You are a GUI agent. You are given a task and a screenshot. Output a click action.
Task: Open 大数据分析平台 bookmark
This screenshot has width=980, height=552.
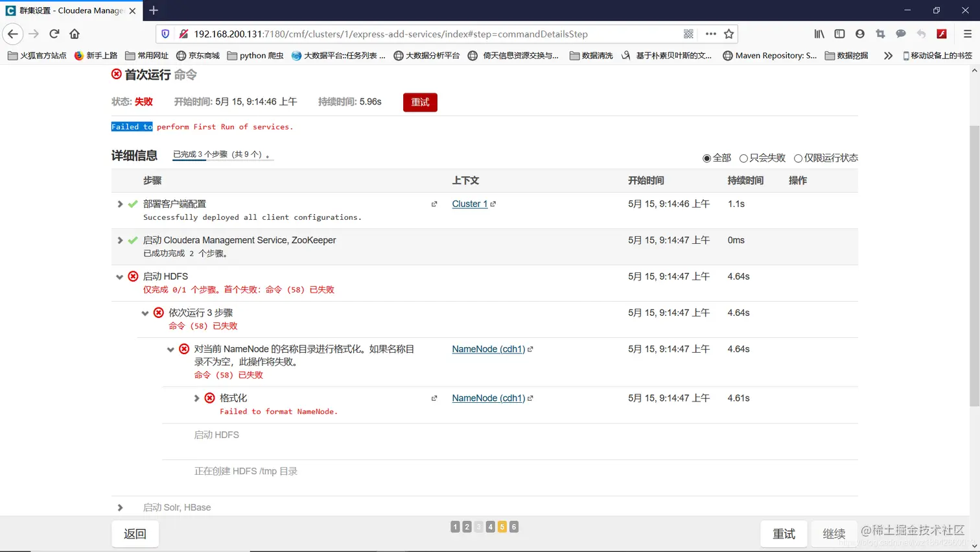click(426, 56)
